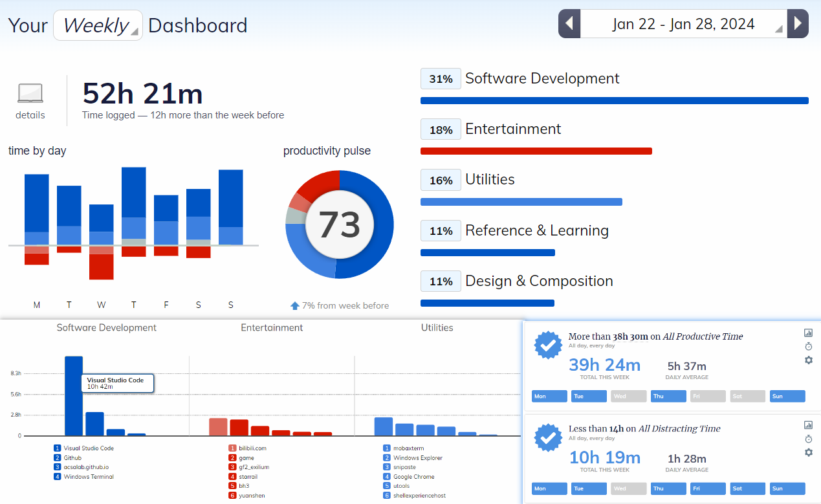821x504 pixels.
Task: Click the productivity pulse score 73
Action: click(340, 225)
